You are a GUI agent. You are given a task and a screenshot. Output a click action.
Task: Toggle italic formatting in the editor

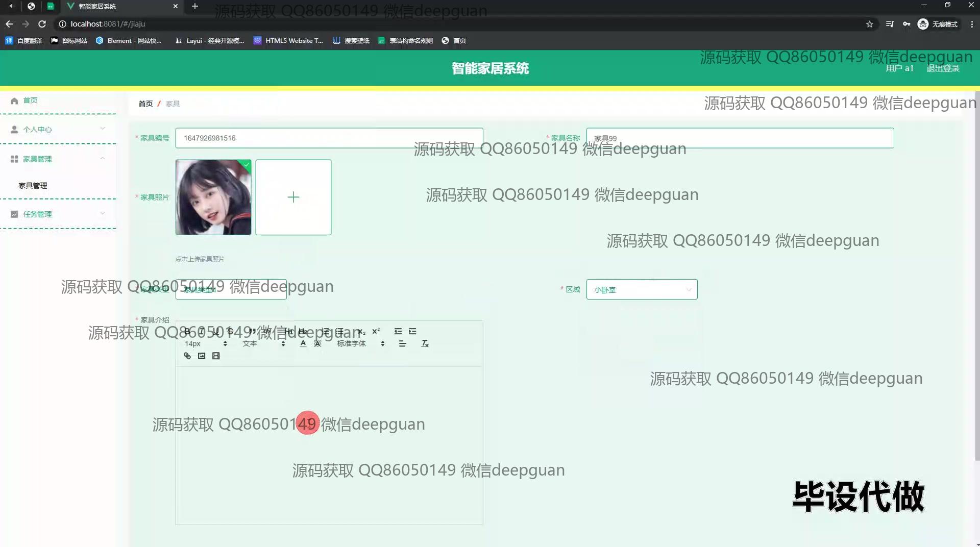click(x=202, y=331)
